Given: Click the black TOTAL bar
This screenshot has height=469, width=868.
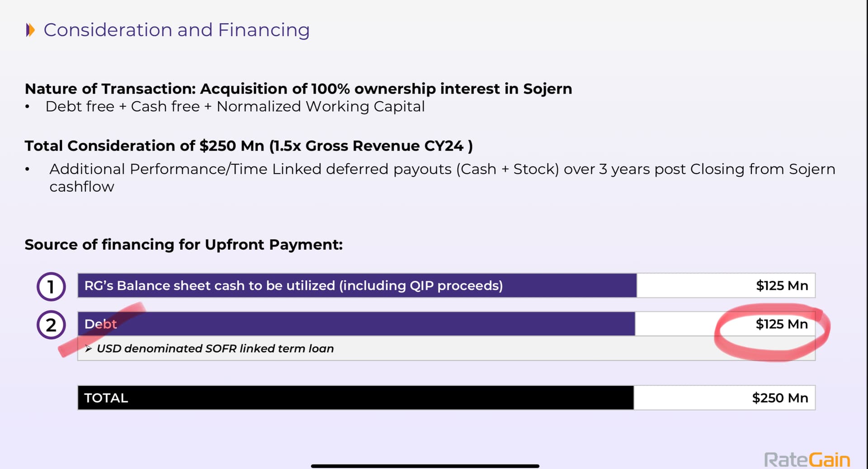Looking at the screenshot, I should (355, 398).
